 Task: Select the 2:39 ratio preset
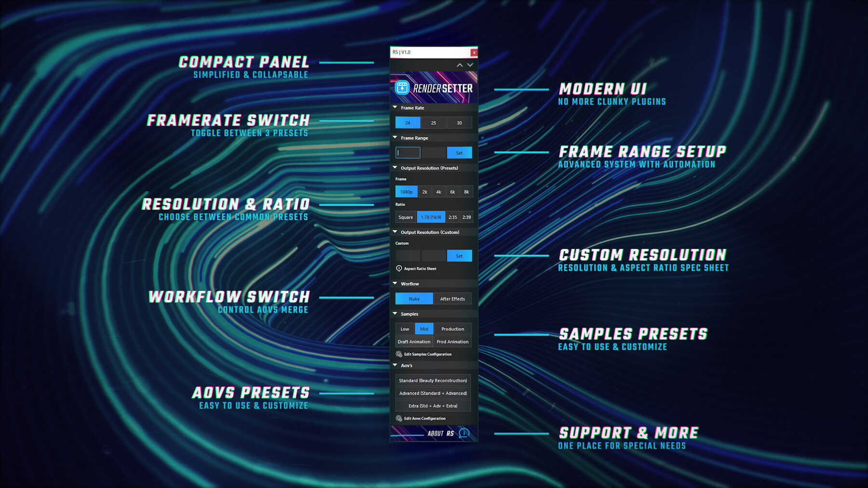pos(466,217)
